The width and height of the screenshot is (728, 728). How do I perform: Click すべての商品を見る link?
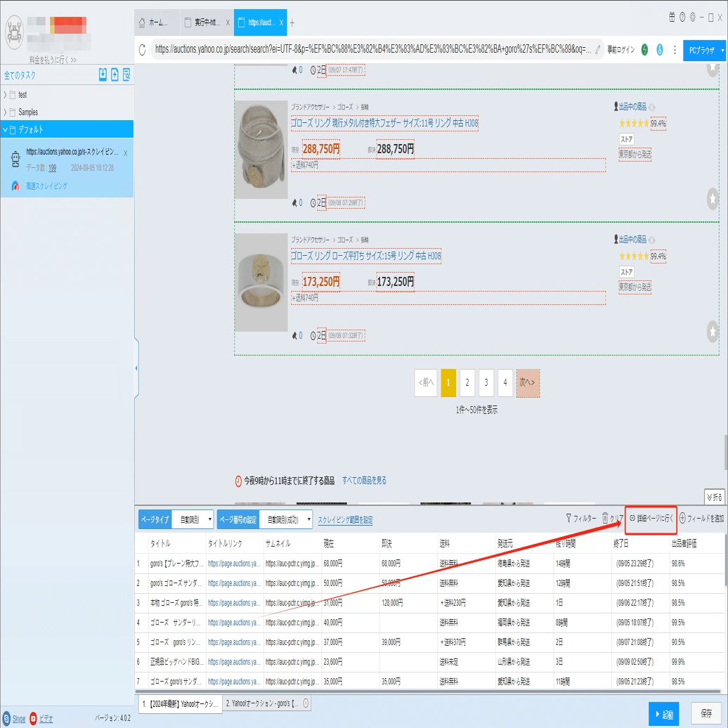click(364, 481)
